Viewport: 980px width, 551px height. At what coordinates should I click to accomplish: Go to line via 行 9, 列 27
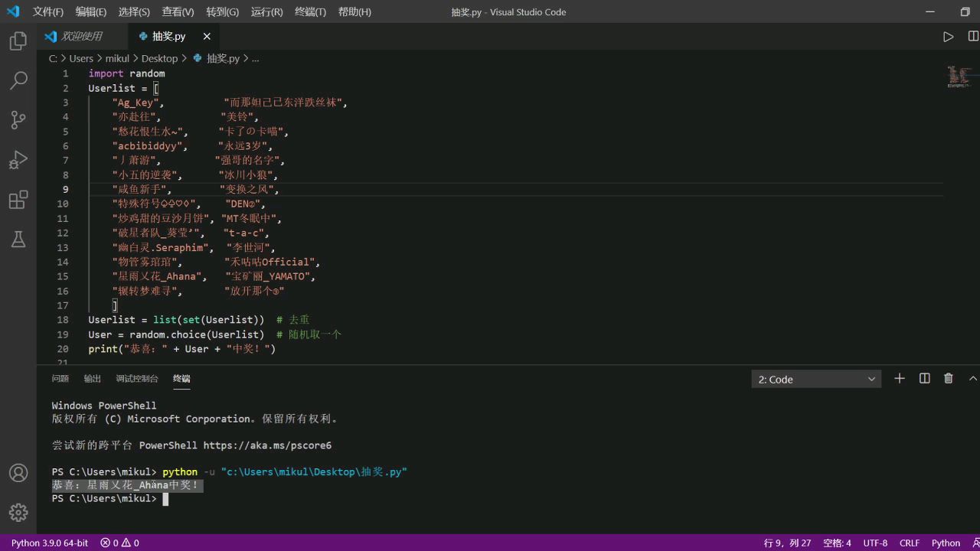point(787,543)
